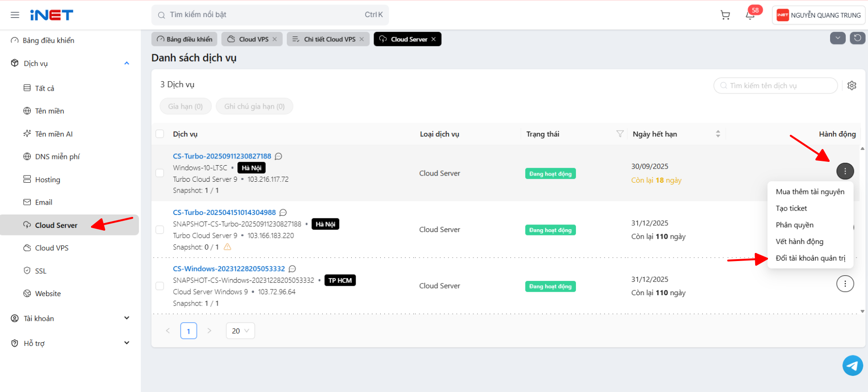Go to next page arrow

pos(210,331)
